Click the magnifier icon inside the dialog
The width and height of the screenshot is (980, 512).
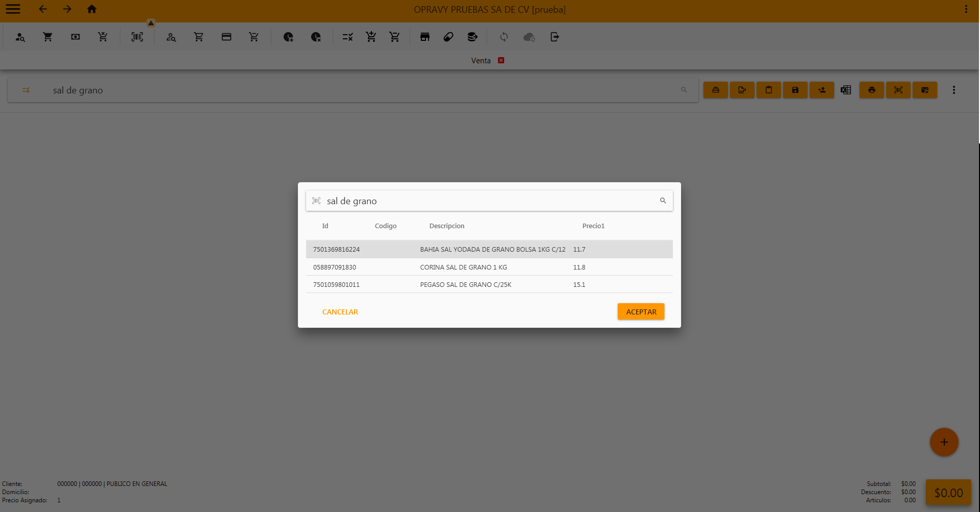click(x=663, y=201)
